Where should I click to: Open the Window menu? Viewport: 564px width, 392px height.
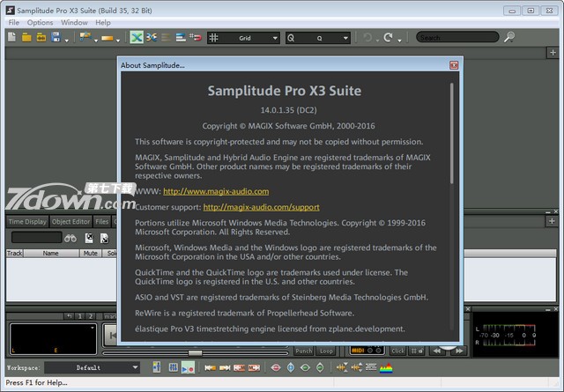point(74,22)
